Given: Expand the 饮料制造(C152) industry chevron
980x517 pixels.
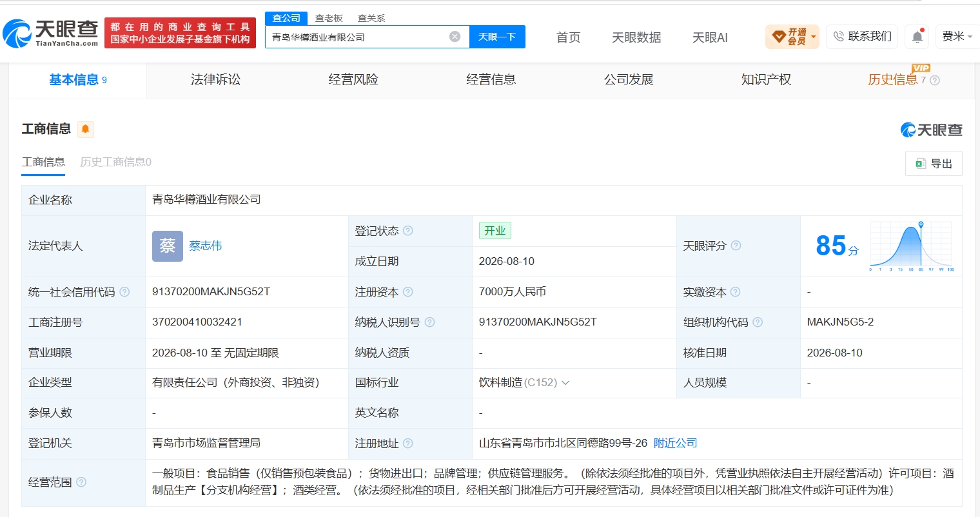Looking at the screenshot, I should (565, 383).
